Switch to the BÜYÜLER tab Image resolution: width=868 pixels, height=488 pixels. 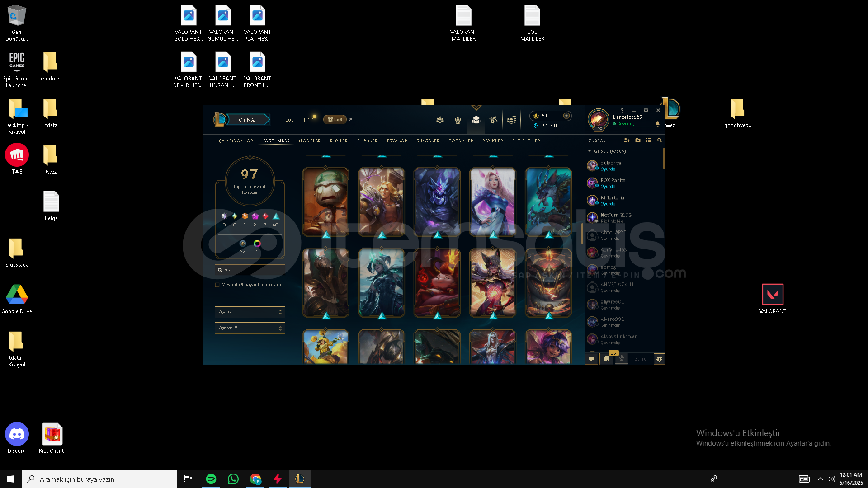367,141
